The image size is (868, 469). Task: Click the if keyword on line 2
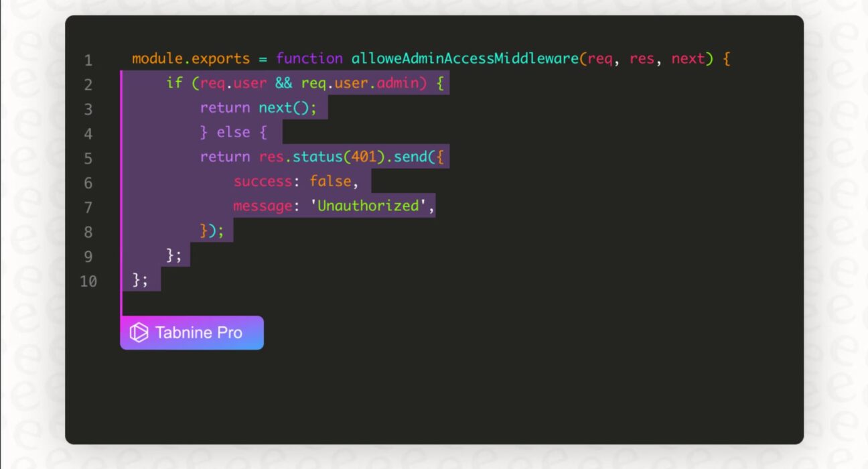coord(174,84)
